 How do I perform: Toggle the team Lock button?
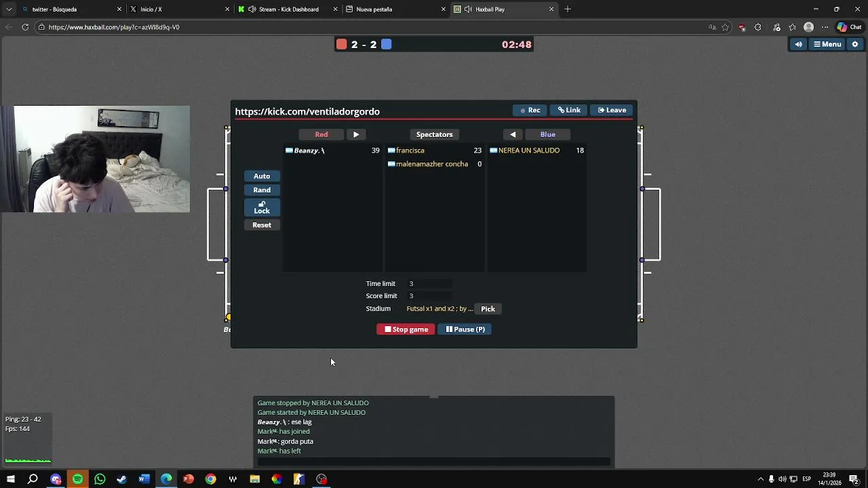coord(262,207)
